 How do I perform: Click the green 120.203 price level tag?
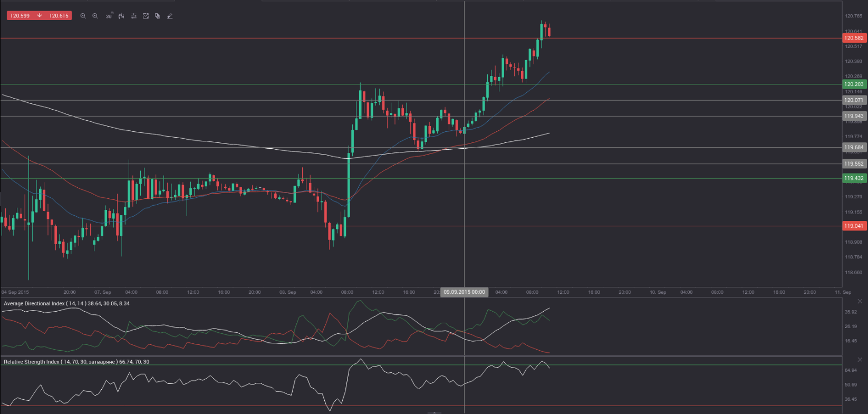tap(854, 84)
